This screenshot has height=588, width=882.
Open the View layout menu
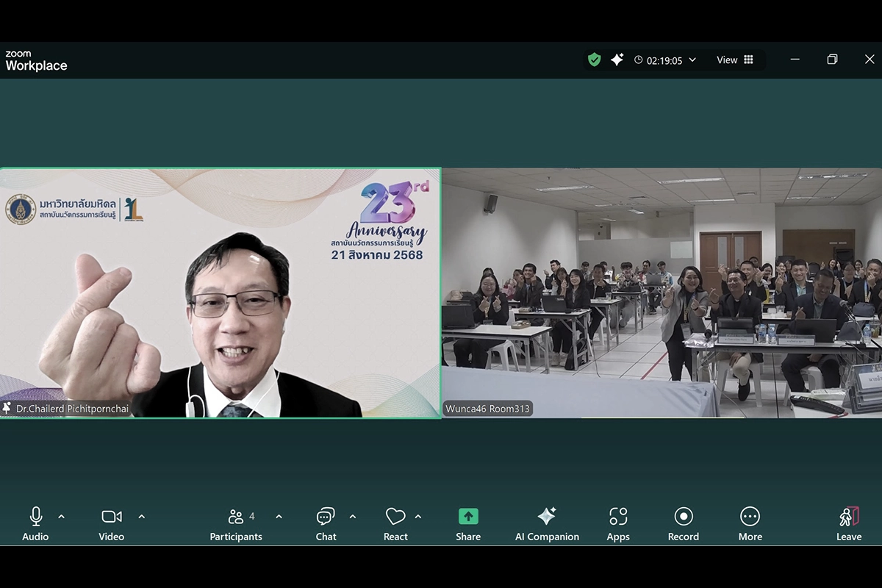[735, 60]
